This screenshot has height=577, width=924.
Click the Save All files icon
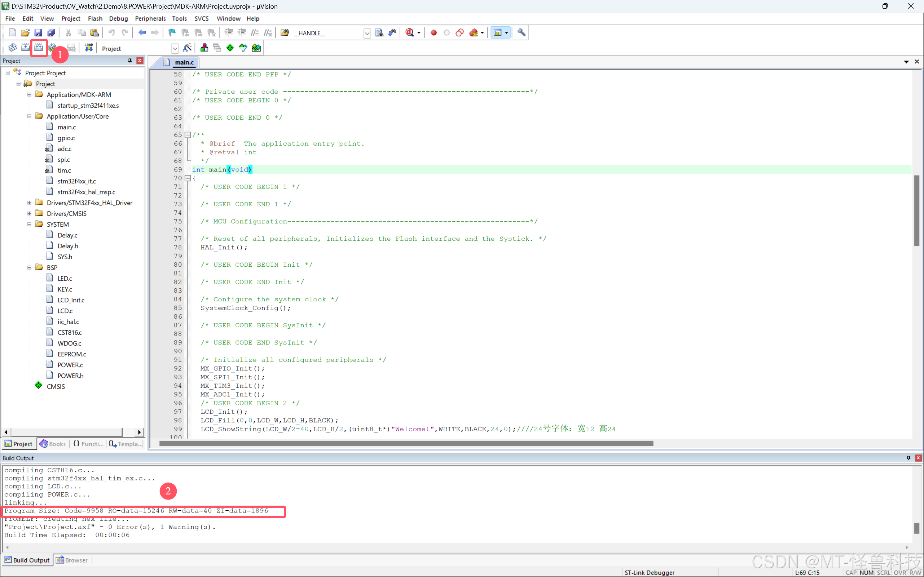pyautogui.click(x=51, y=33)
